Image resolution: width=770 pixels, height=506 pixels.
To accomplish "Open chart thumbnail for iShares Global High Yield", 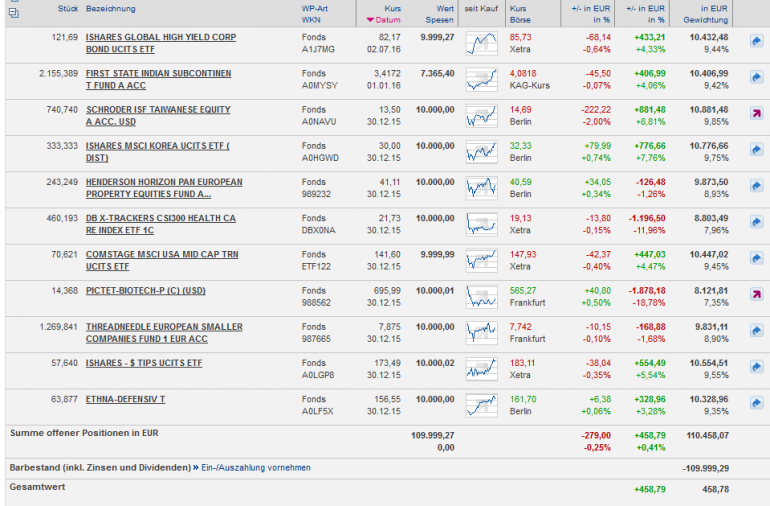I will coord(481,43).
